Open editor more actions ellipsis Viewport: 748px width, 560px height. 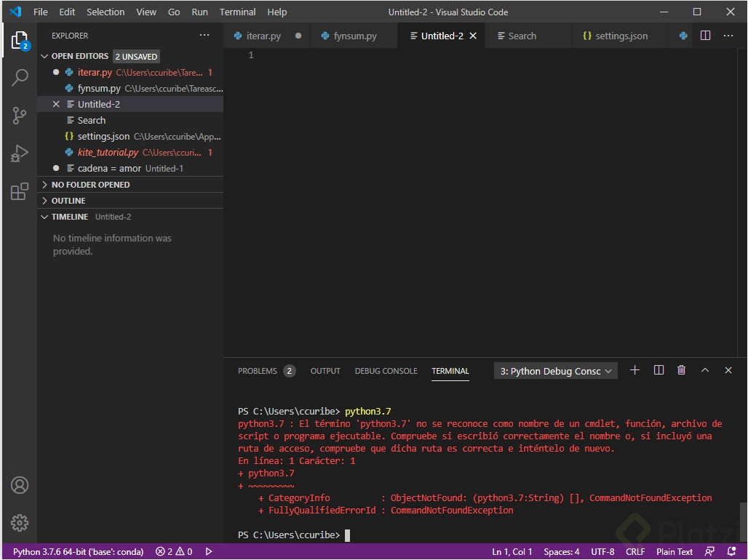coord(728,36)
